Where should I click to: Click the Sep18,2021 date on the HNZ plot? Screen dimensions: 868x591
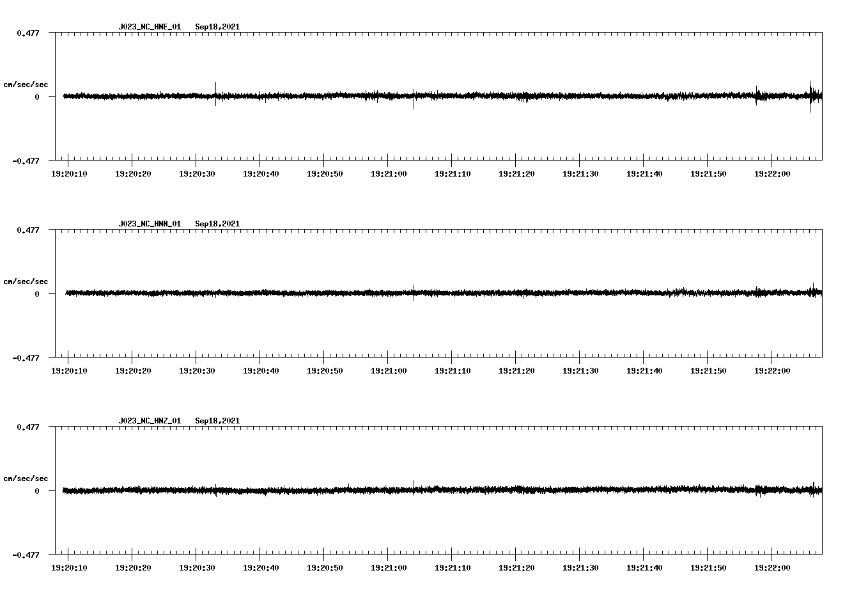217,421
